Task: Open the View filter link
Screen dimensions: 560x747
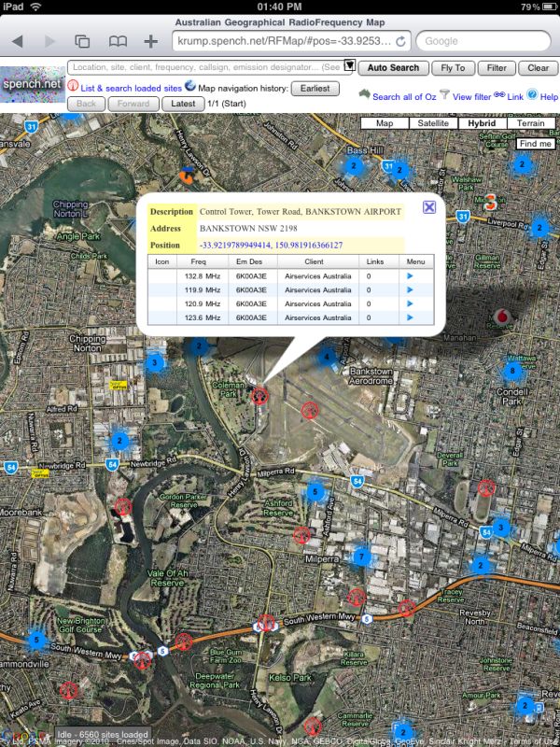Action: [471, 97]
